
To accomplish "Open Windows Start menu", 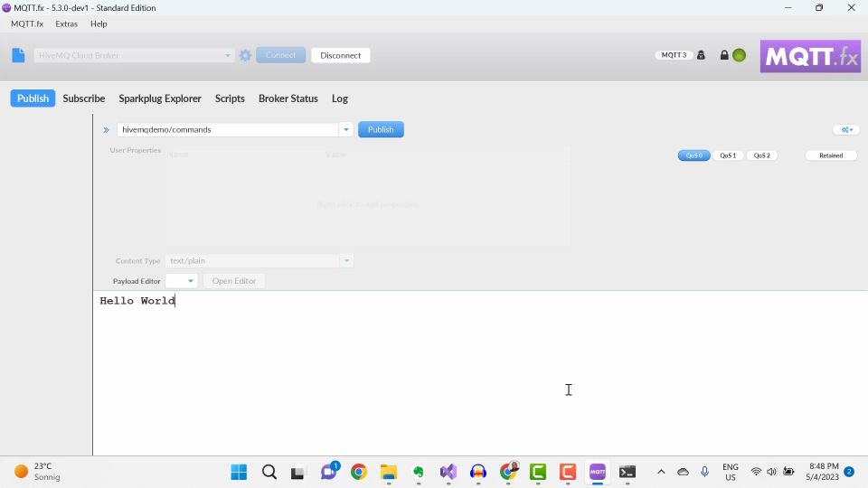I will coord(239,472).
